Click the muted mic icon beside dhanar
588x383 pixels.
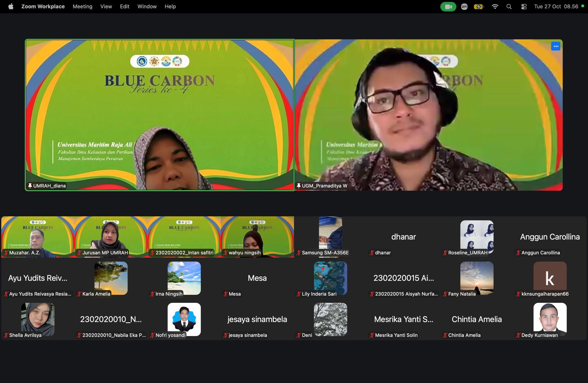(x=372, y=253)
